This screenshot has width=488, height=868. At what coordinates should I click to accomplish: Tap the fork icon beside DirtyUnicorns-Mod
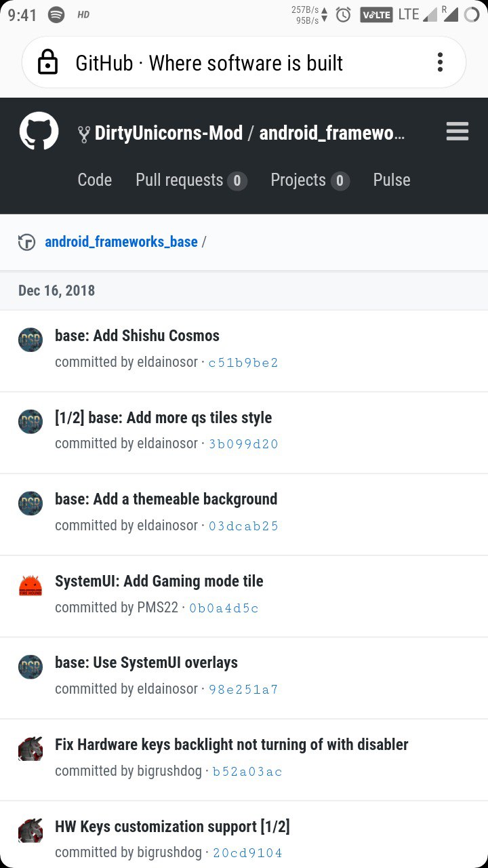coord(84,134)
